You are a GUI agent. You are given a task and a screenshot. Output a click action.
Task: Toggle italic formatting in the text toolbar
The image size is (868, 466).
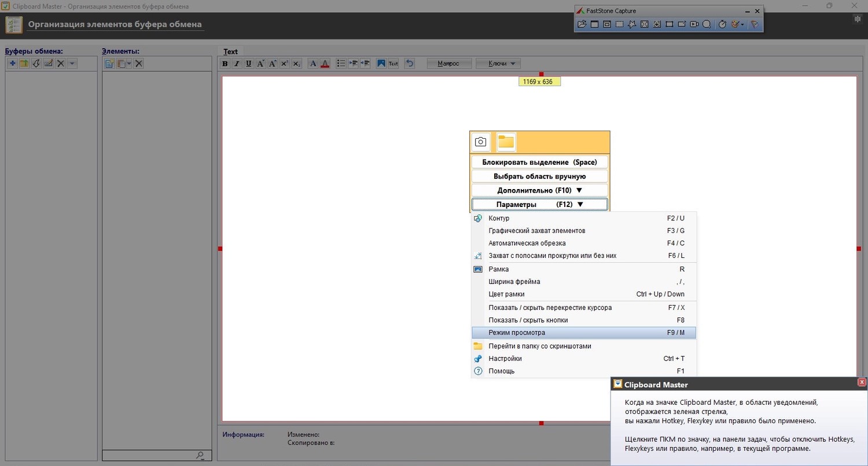point(237,64)
